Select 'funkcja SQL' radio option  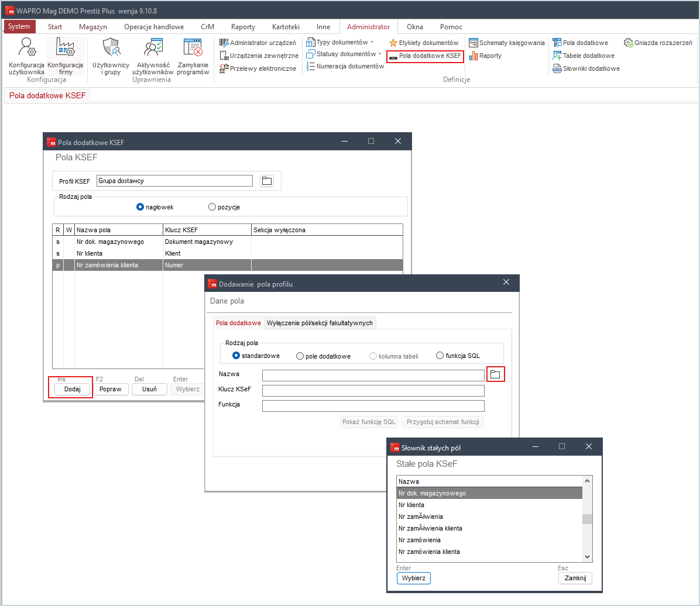tap(440, 356)
